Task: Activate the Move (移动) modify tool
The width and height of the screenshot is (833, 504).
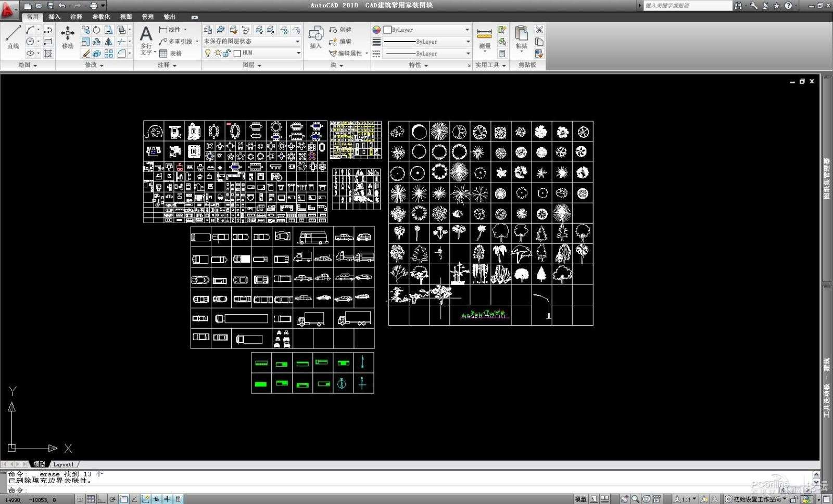Action: pos(67,36)
